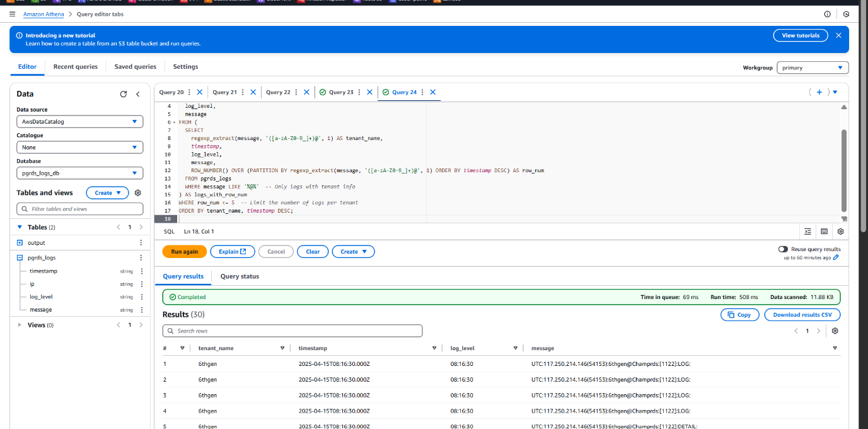Open actions menu for pgrds_logs table
868x429 pixels.
pyautogui.click(x=141, y=258)
